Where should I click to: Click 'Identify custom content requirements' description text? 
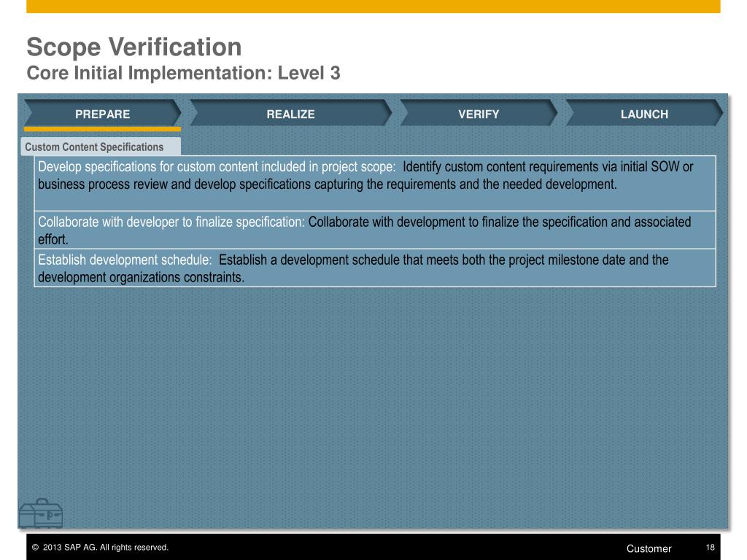(x=547, y=167)
